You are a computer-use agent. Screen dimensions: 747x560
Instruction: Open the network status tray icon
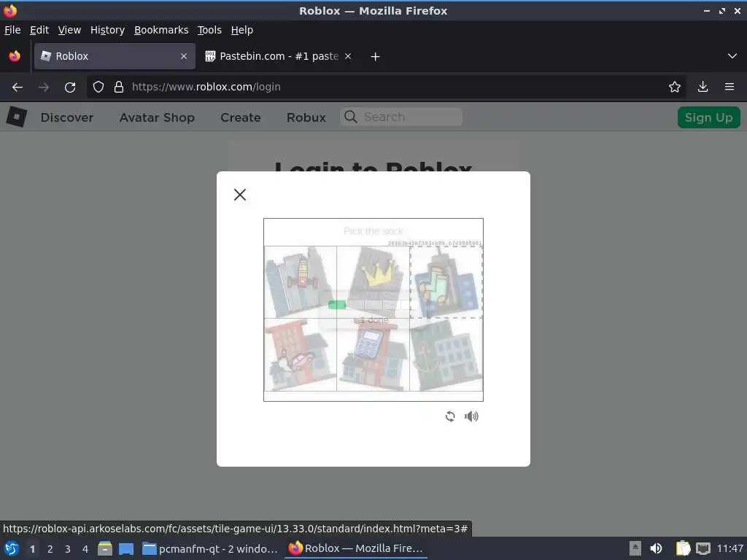(703, 548)
